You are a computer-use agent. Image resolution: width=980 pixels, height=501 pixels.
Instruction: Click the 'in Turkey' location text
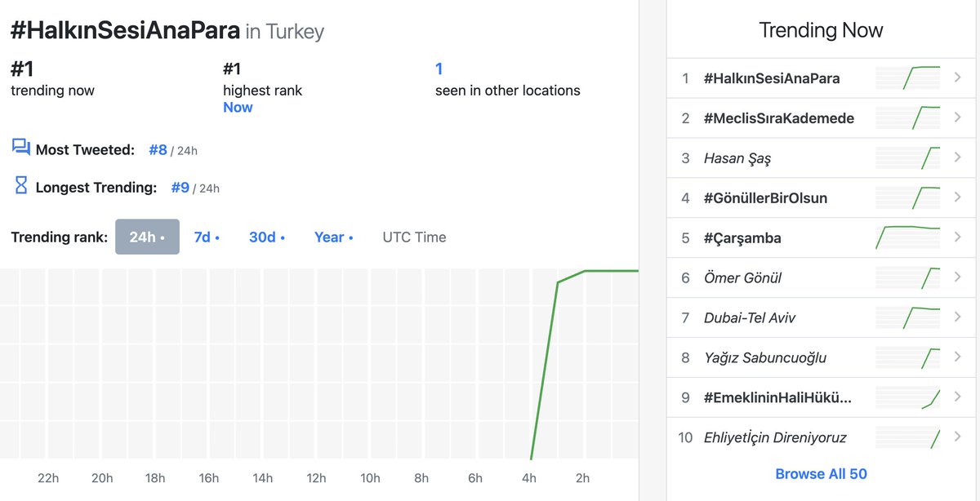(285, 32)
